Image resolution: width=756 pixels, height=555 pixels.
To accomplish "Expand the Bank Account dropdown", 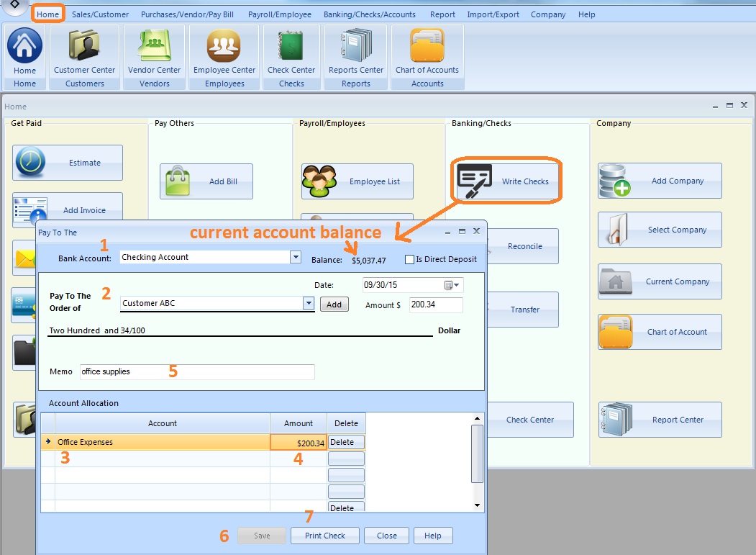I will click(295, 257).
